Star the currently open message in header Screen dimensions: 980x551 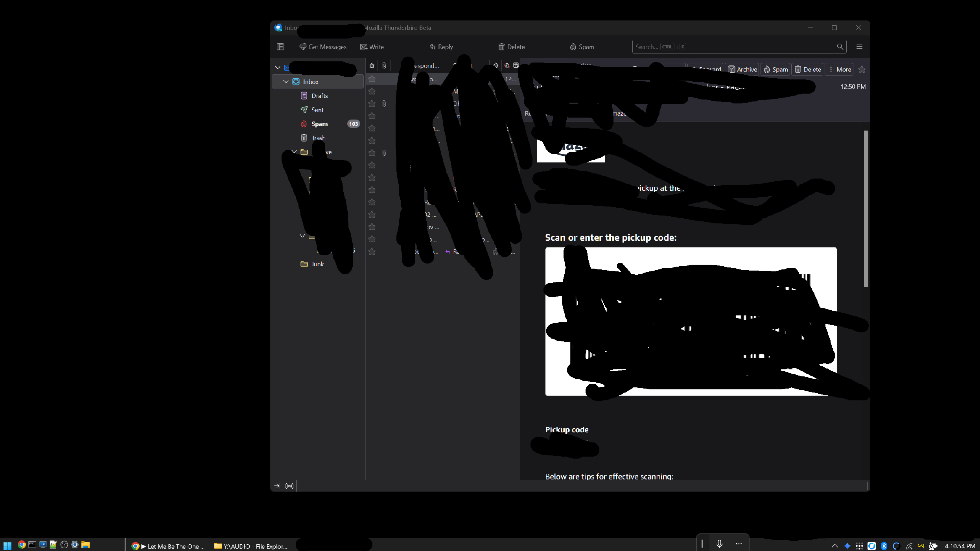pos(862,70)
